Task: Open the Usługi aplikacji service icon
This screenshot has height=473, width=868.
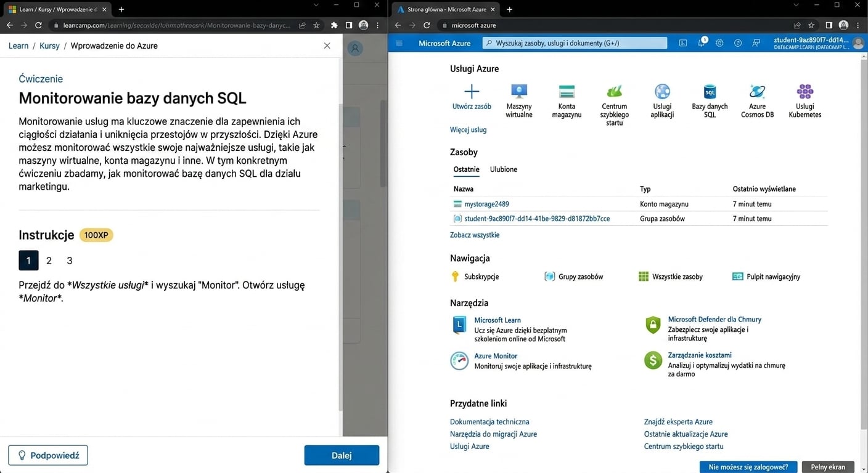Action: tap(662, 92)
